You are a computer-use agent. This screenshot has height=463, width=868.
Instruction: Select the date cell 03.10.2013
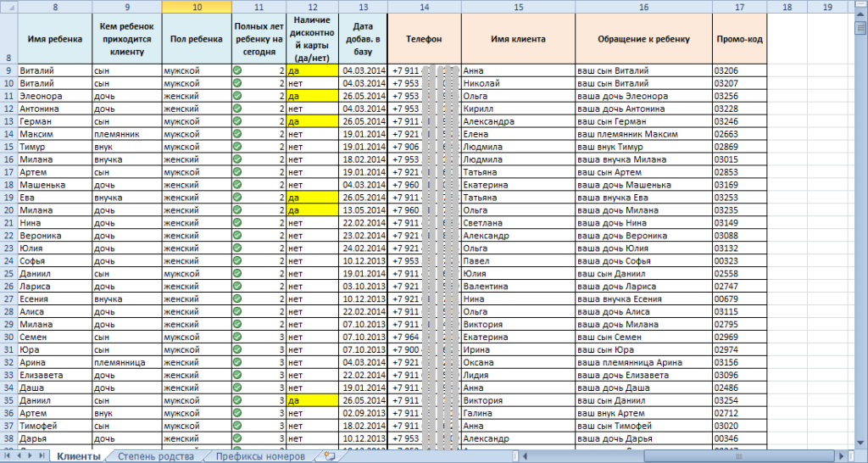(x=363, y=287)
